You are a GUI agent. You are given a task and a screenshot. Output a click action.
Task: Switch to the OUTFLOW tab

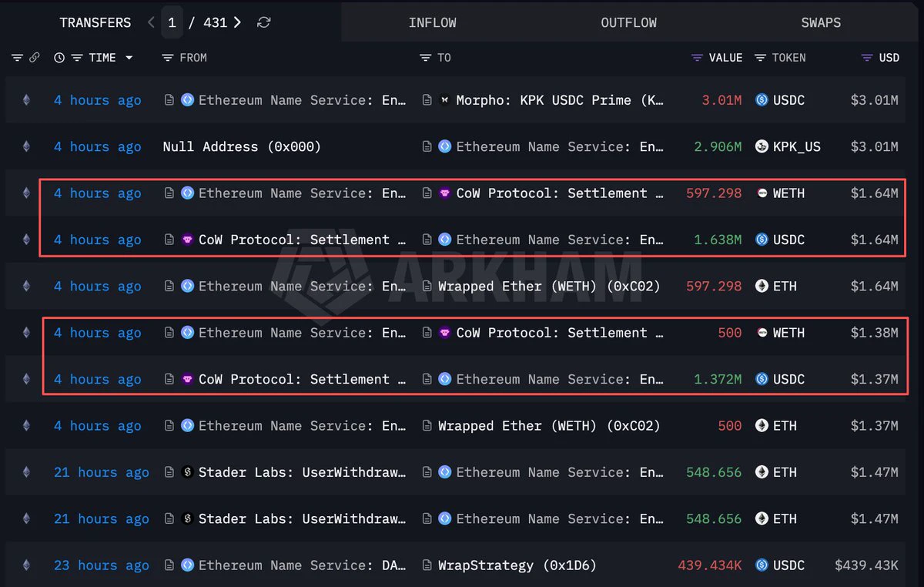coord(628,22)
